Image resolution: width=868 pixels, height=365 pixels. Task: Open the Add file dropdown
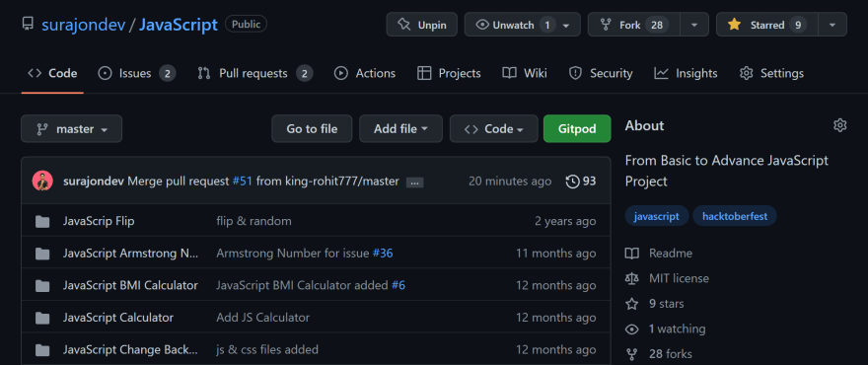point(400,128)
